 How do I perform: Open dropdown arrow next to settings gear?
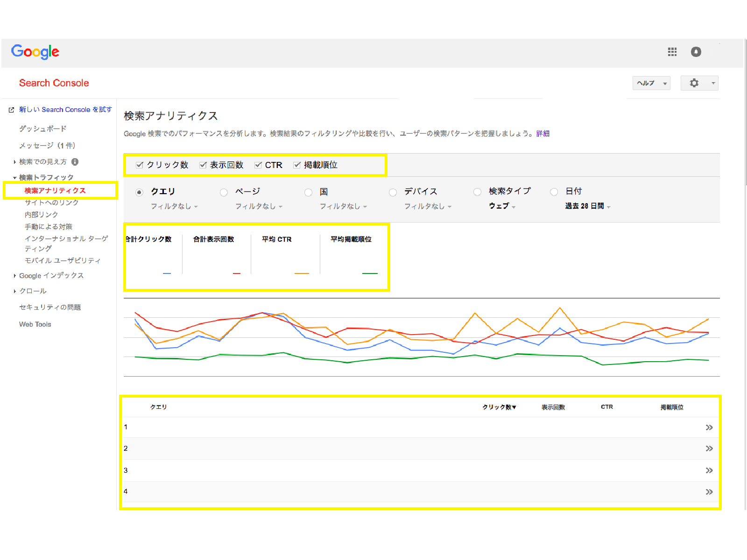[713, 83]
